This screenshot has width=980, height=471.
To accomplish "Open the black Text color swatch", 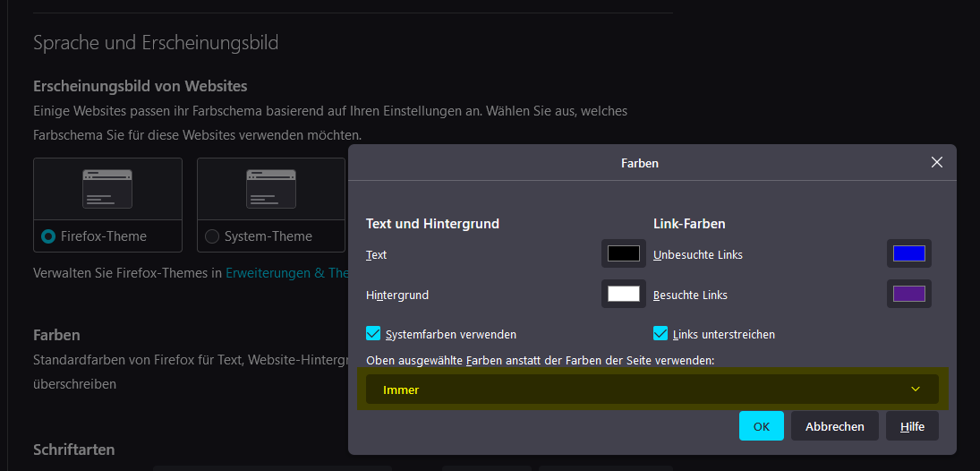I will [623, 253].
